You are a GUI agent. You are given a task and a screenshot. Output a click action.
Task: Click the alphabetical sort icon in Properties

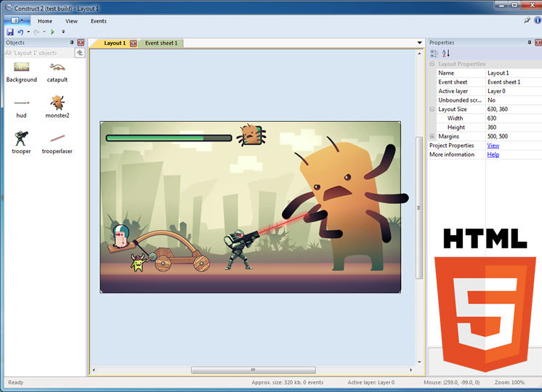pyautogui.click(x=446, y=53)
